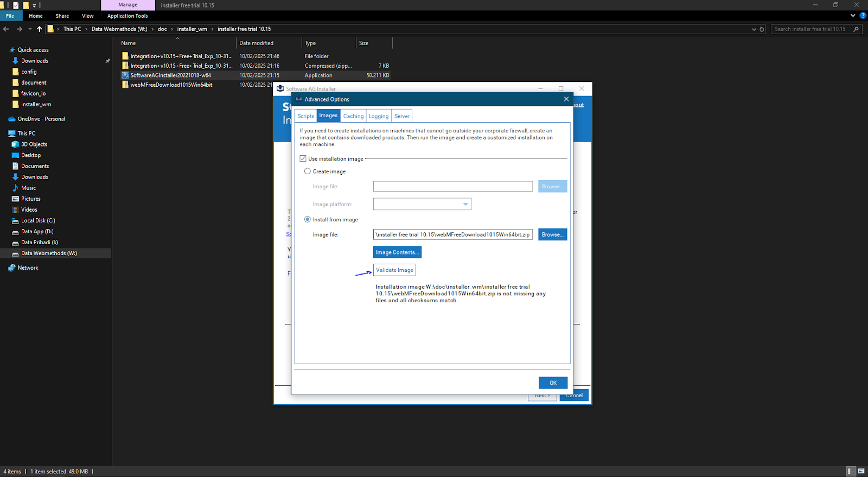
Task: Select the Install from image radio button
Action: click(x=308, y=220)
